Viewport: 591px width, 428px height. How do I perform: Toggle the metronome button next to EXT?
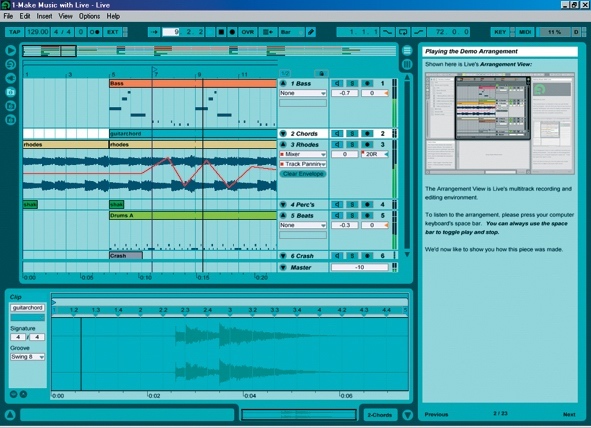95,32
